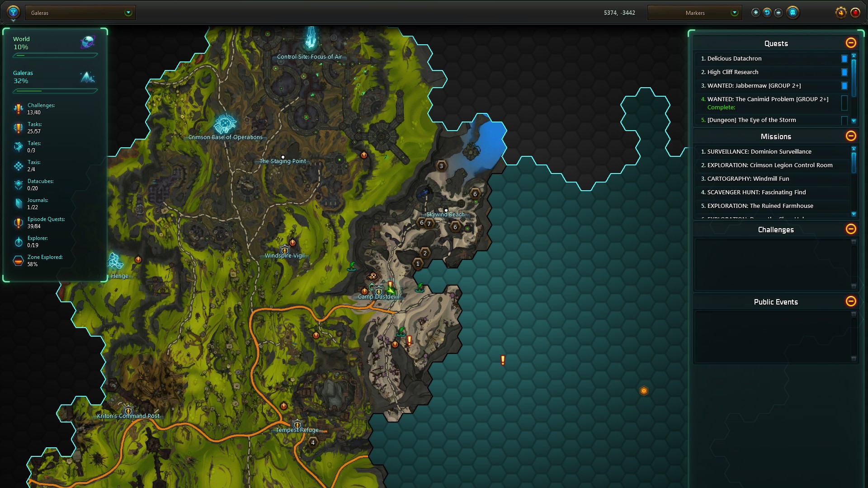This screenshot has height=488, width=868.
Task: Click the Camp Dustdevil map label
Action: (378, 297)
